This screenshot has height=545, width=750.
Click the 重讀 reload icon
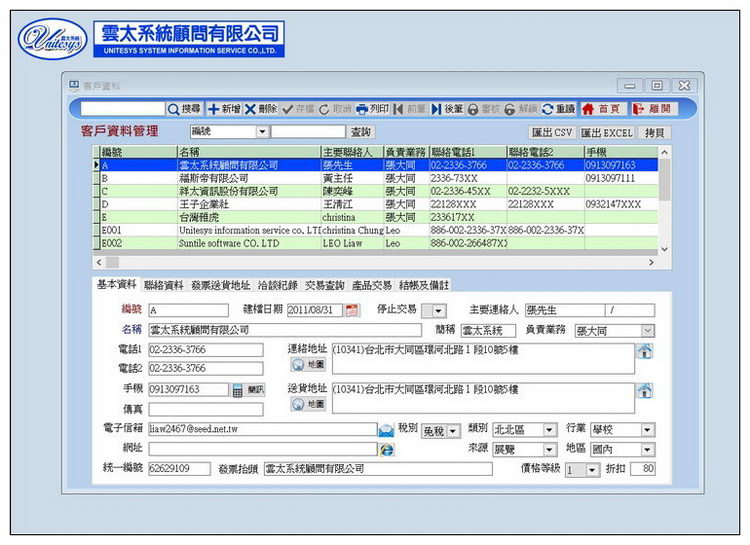click(558, 108)
